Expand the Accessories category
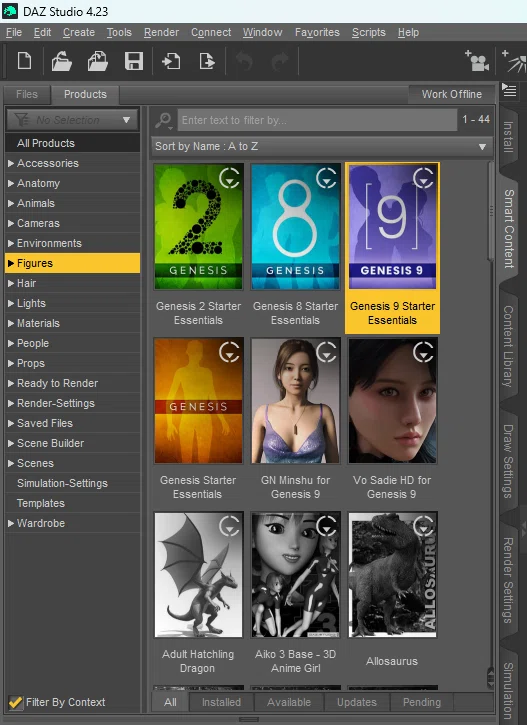Screen dimensions: 527x725 click(x=11, y=163)
